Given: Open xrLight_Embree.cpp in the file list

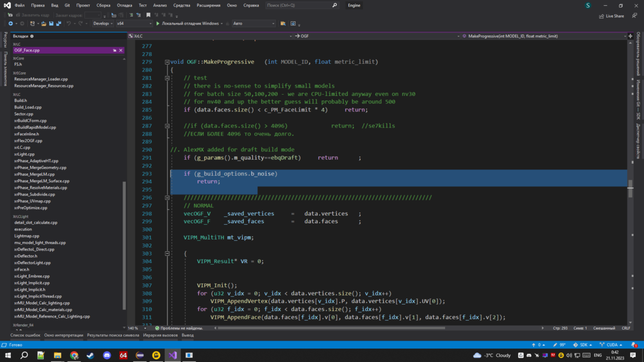Looking at the screenshot, I should pyautogui.click(x=32, y=276).
